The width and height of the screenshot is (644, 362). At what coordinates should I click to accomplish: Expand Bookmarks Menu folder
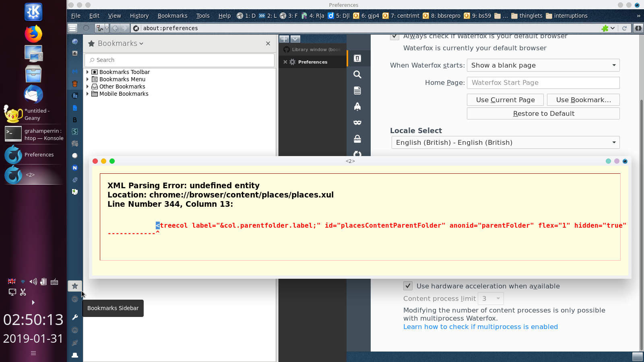(x=87, y=79)
